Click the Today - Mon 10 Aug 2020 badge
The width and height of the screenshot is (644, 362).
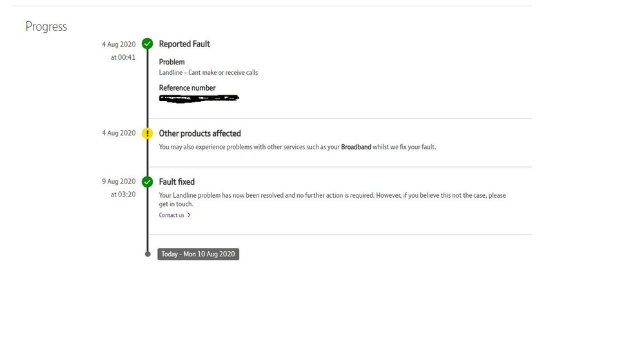tap(199, 254)
